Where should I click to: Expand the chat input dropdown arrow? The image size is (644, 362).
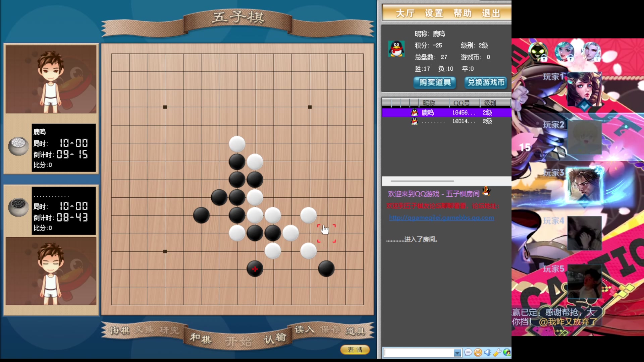[x=458, y=353]
